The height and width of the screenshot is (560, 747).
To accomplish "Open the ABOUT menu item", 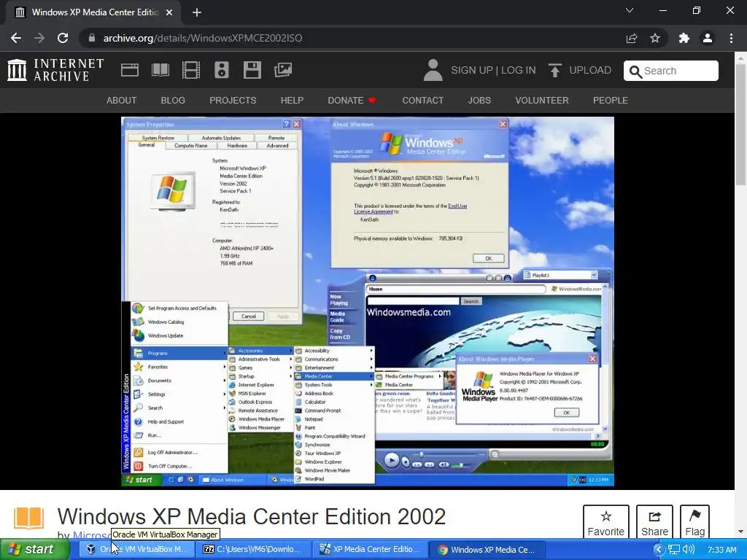I will click(x=122, y=101).
